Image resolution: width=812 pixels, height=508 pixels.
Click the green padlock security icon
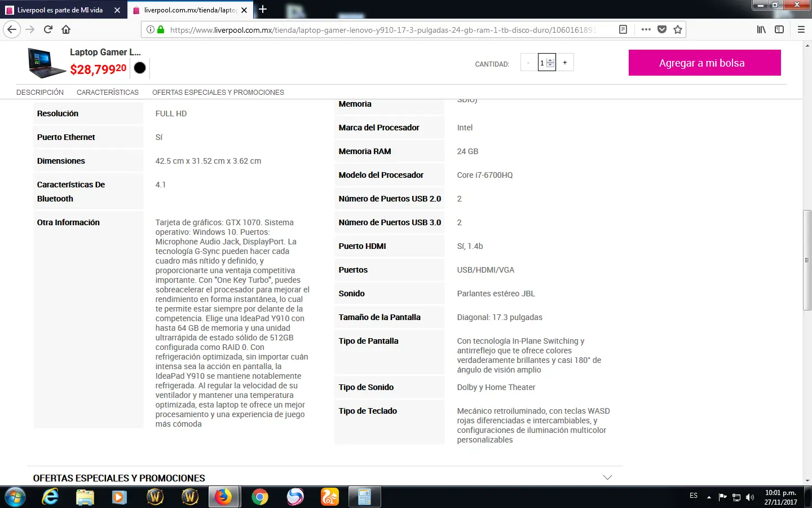pyautogui.click(x=161, y=29)
